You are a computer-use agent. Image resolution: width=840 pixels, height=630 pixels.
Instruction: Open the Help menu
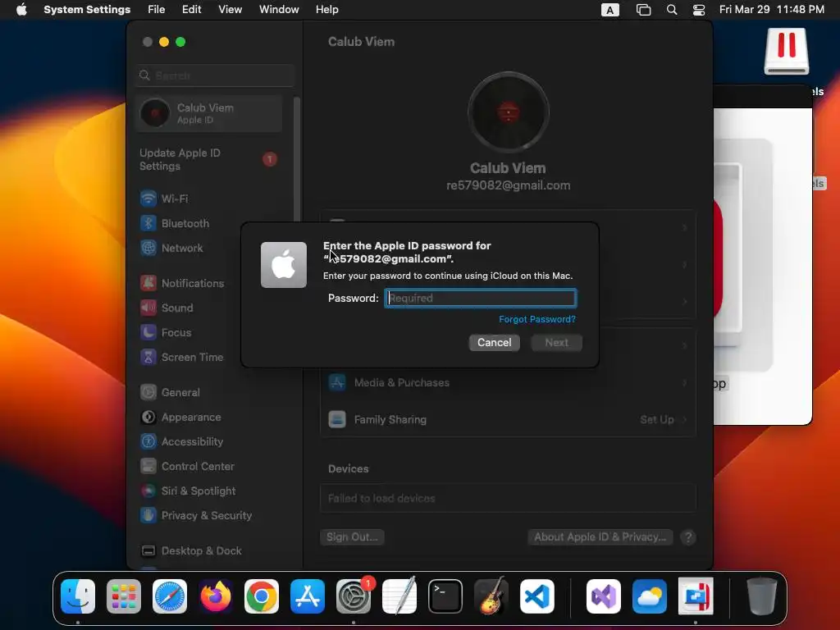click(326, 10)
